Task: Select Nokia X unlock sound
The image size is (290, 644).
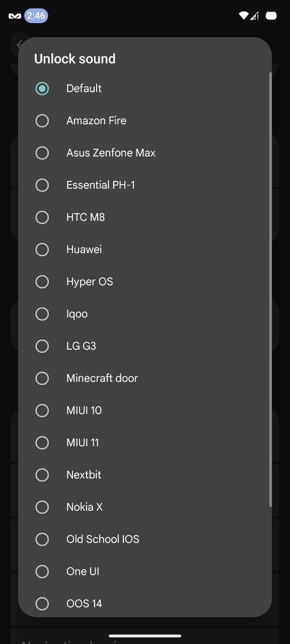Action: [x=145, y=507]
